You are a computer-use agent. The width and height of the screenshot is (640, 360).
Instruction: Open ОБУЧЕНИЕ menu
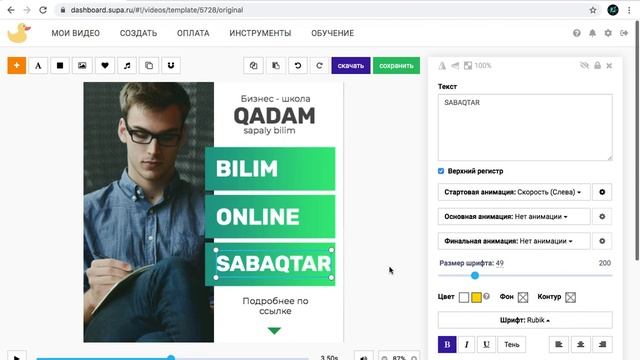pyautogui.click(x=333, y=33)
